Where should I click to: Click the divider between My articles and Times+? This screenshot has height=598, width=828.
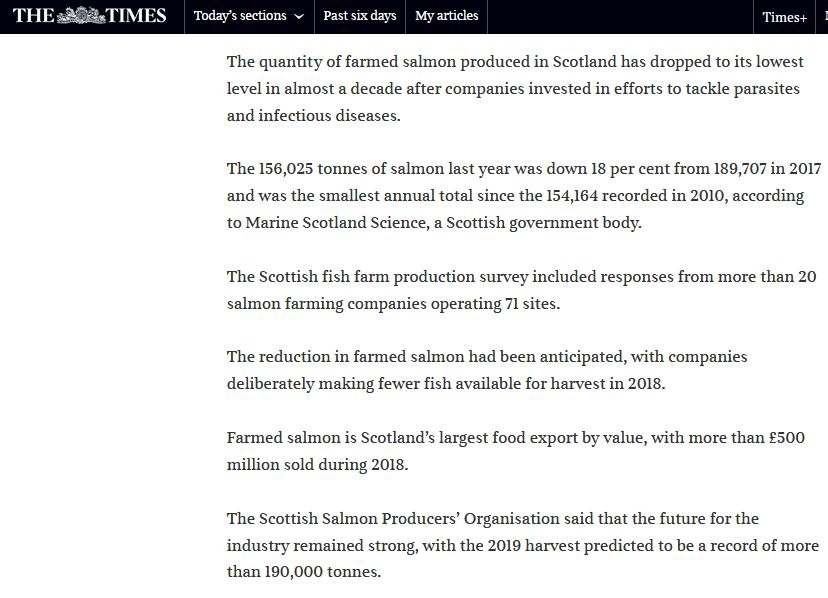click(x=485, y=16)
